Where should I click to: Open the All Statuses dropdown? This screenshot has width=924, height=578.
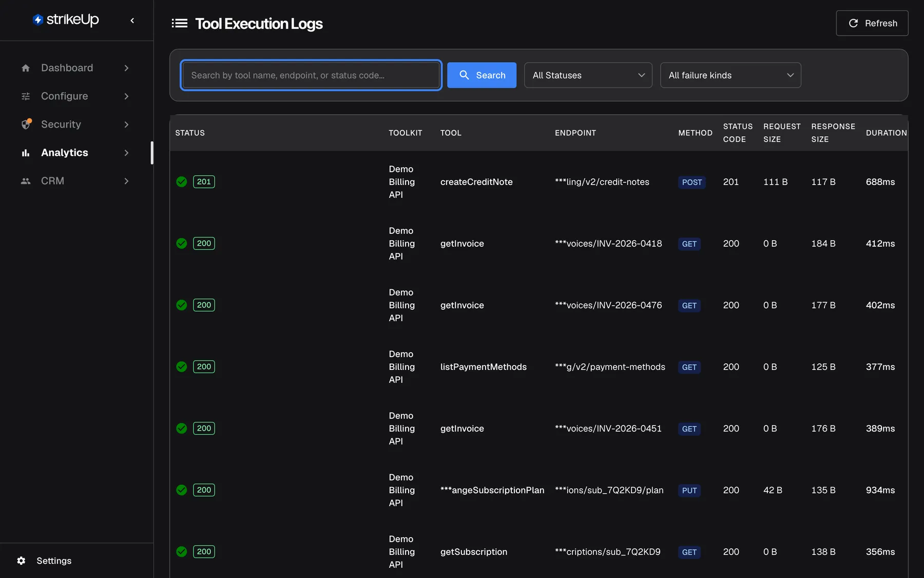coord(588,75)
